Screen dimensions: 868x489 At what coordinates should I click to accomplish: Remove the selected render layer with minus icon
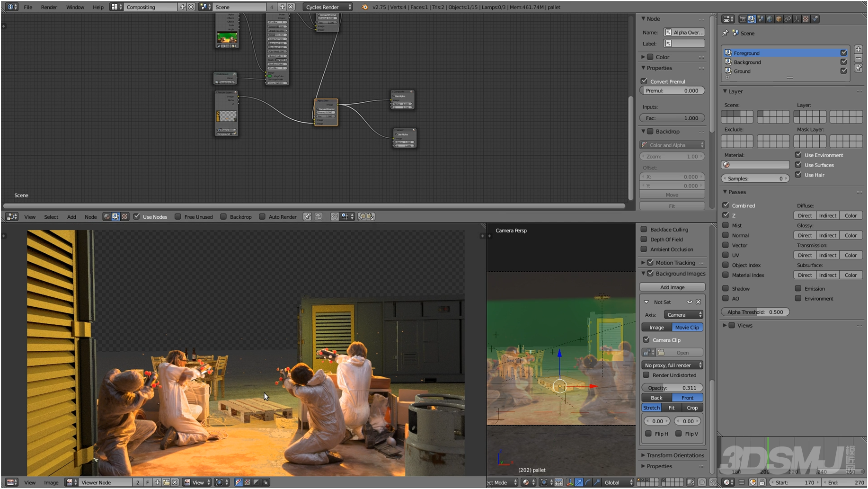[859, 58]
